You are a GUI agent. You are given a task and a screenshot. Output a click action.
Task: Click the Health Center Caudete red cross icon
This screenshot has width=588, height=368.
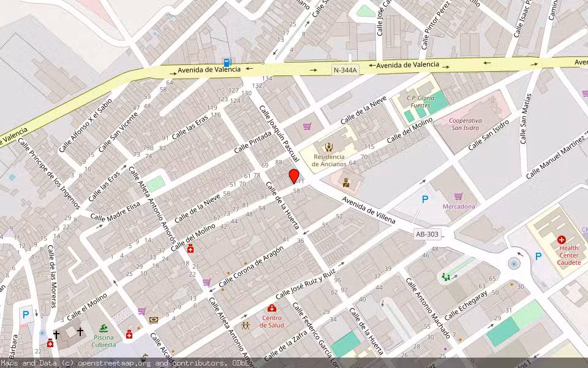pyautogui.click(x=562, y=240)
